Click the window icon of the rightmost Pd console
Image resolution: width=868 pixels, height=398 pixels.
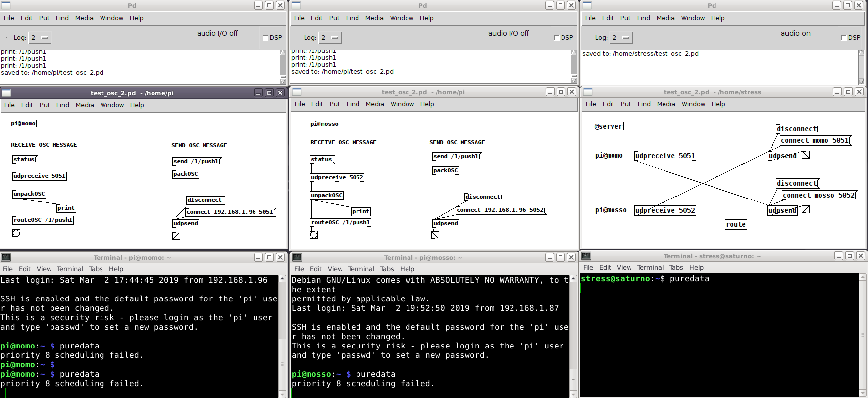pyautogui.click(x=587, y=5)
